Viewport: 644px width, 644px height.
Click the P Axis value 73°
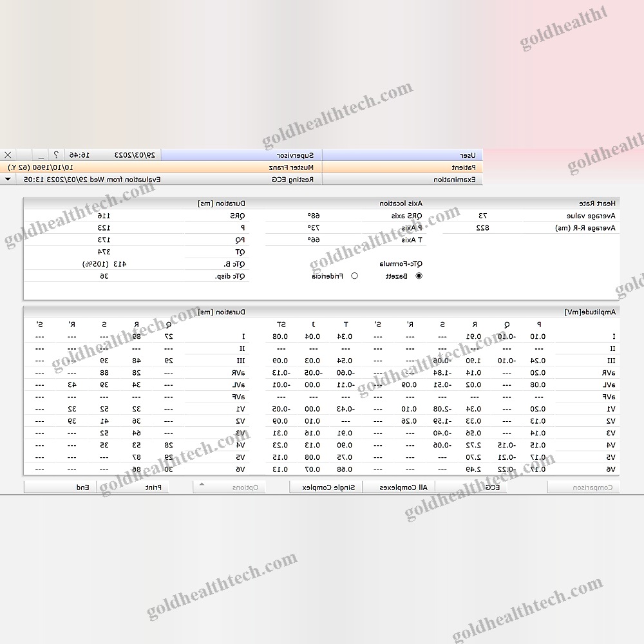[x=314, y=228]
